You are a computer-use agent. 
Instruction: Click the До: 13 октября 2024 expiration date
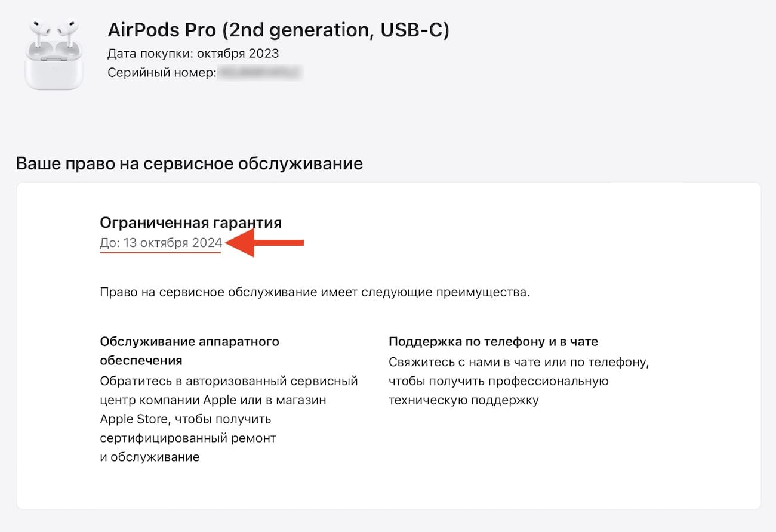161,243
